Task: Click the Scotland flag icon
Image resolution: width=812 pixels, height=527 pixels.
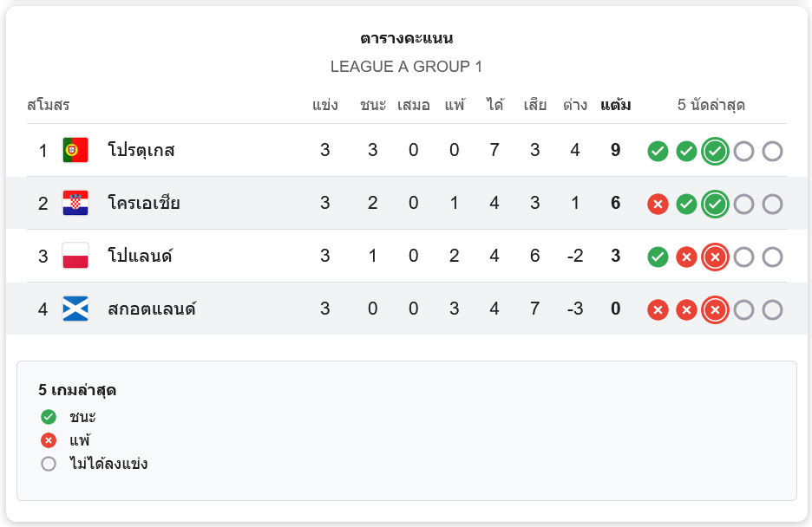Action: pos(75,309)
